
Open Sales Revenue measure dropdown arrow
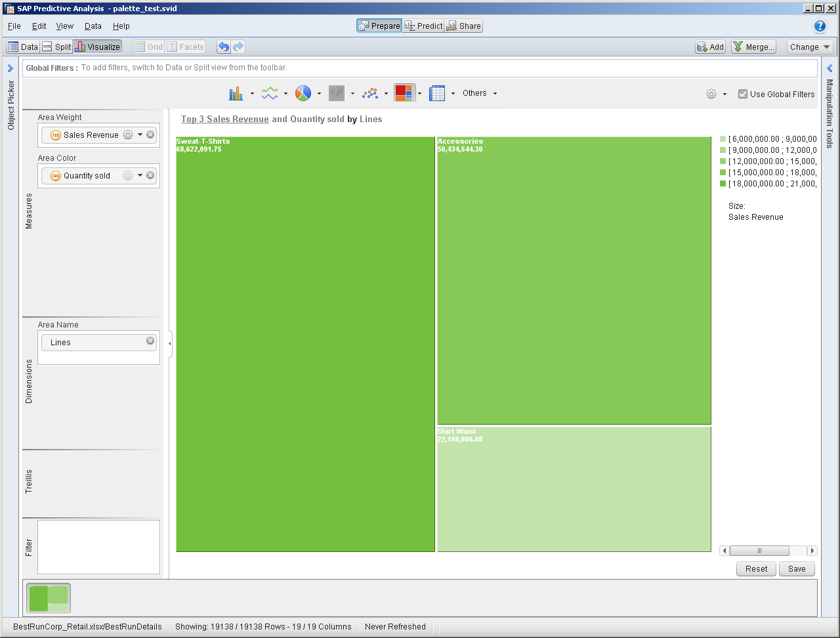coord(140,135)
